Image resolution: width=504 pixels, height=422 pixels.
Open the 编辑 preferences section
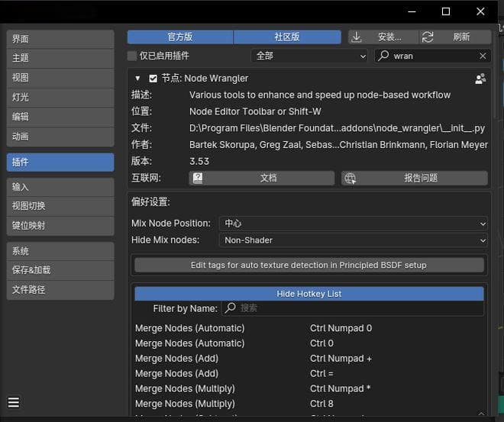click(60, 117)
